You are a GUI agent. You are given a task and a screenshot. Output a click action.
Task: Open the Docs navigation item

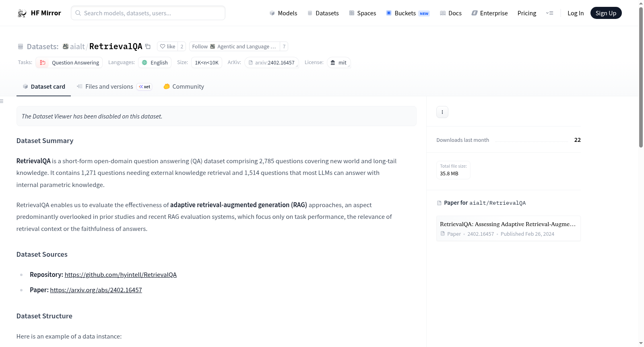click(451, 13)
